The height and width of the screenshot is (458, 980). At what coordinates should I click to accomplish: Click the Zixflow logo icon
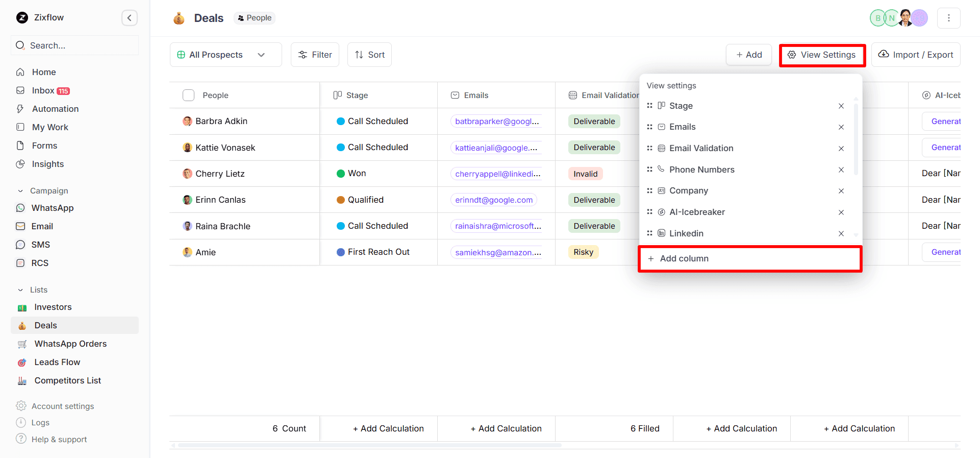coord(22,18)
